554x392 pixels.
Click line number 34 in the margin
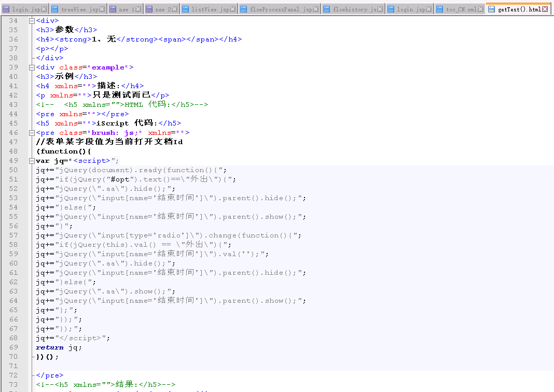pos(13,21)
